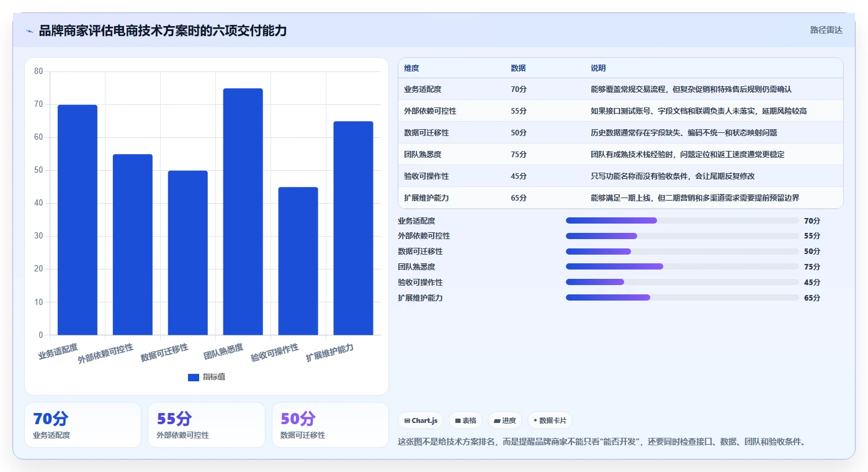Viewport: 868px width, 472px height.
Task: Click description starting 能够覆盖常规交易流程
Action: coord(691,89)
